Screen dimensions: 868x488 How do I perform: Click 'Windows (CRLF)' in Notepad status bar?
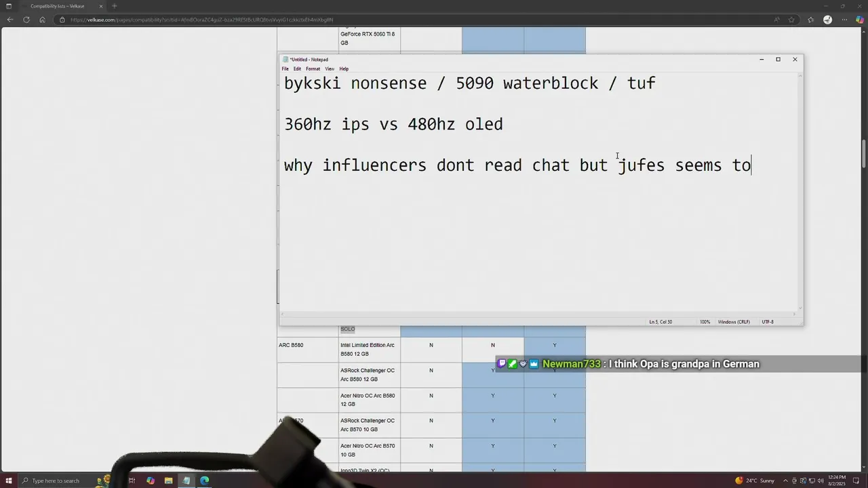coord(734,322)
